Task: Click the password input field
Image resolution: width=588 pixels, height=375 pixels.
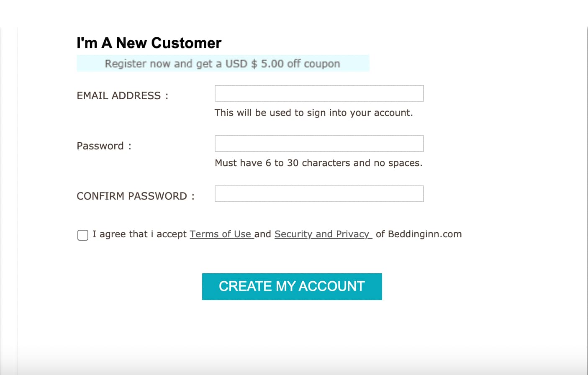Action: pyautogui.click(x=319, y=144)
